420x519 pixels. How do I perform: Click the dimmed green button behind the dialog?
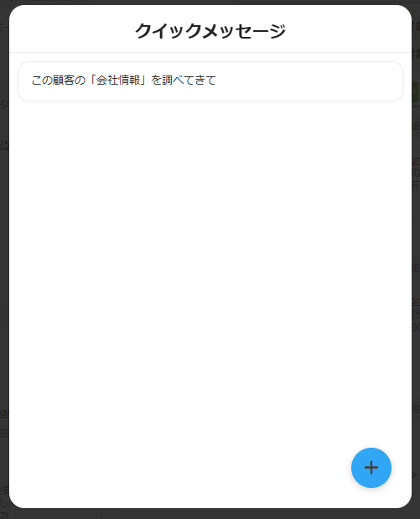pos(416,91)
